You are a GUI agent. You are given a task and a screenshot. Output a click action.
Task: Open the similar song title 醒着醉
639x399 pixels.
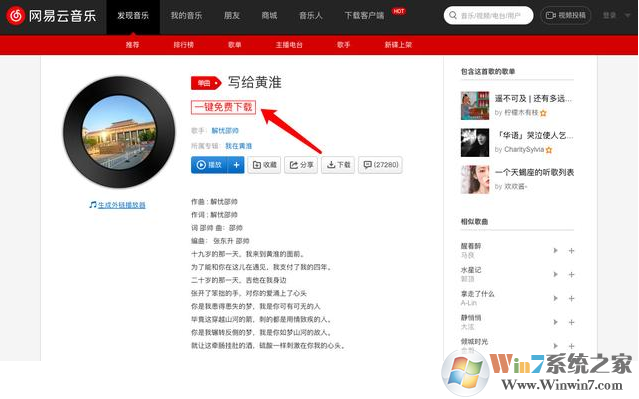point(471,246)
